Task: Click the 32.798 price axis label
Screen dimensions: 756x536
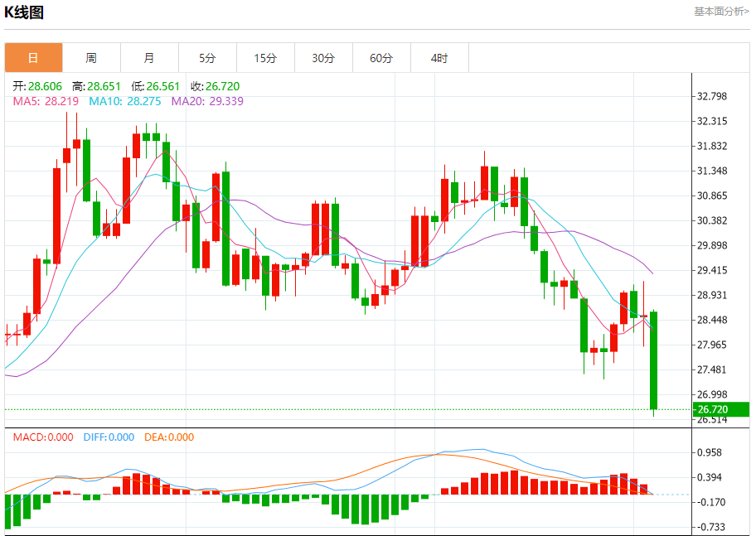Action: tap(712, 96)
